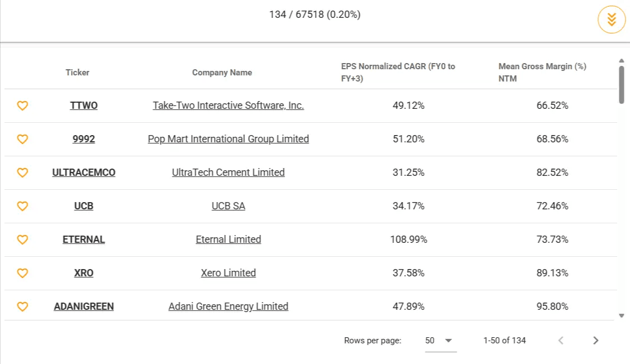The height and width of the screenshot is (364, 630).
Task: Toggle favorite heart for Eternal Limited row
Action: [x=22, y=240]
